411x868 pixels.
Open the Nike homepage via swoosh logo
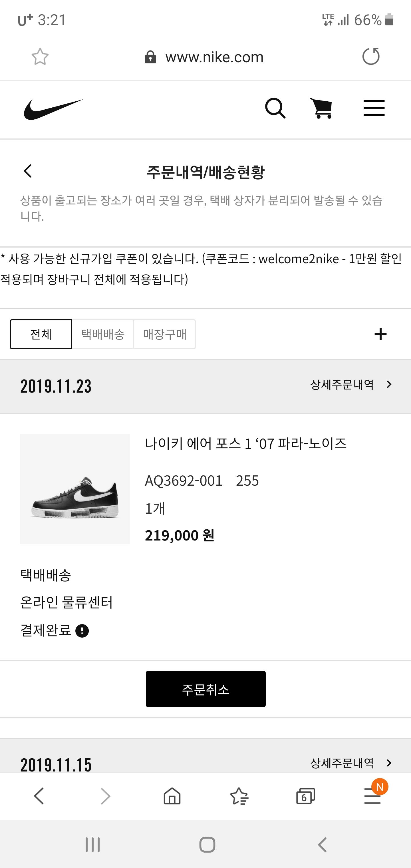click(x=53, y=109)
